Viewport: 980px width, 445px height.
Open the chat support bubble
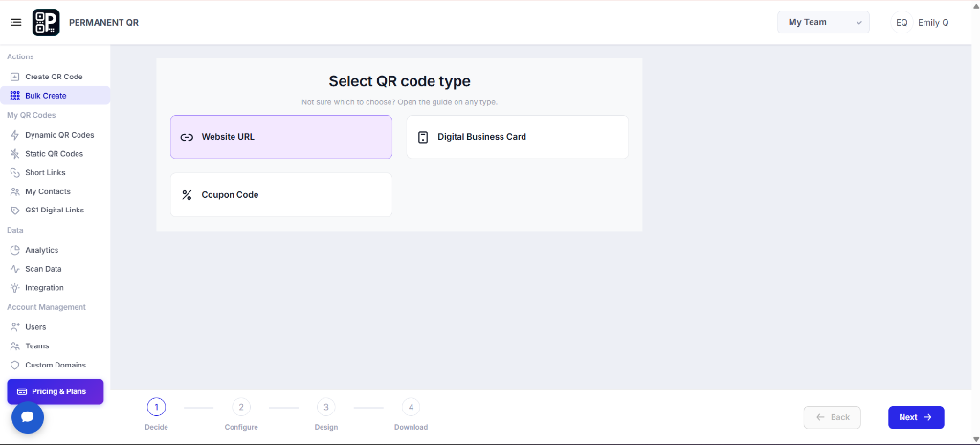[28, 417]
